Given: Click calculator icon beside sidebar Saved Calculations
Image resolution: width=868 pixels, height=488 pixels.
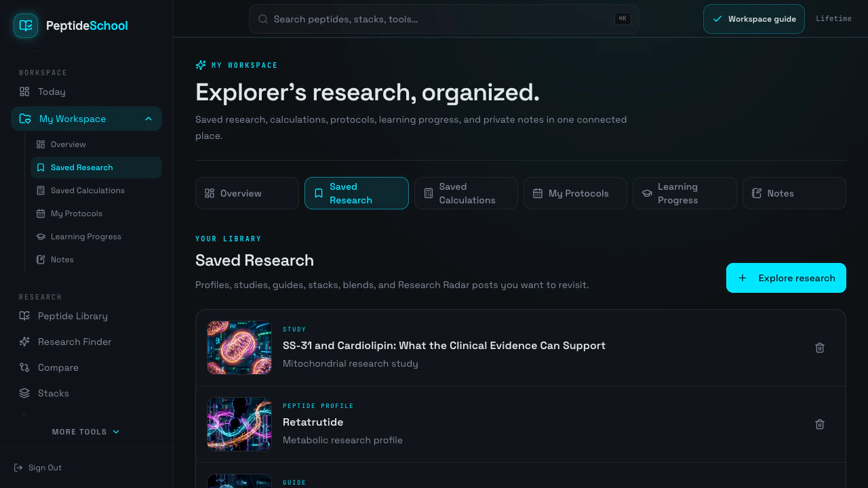Looking at the screenshot, I should (41, 190).
